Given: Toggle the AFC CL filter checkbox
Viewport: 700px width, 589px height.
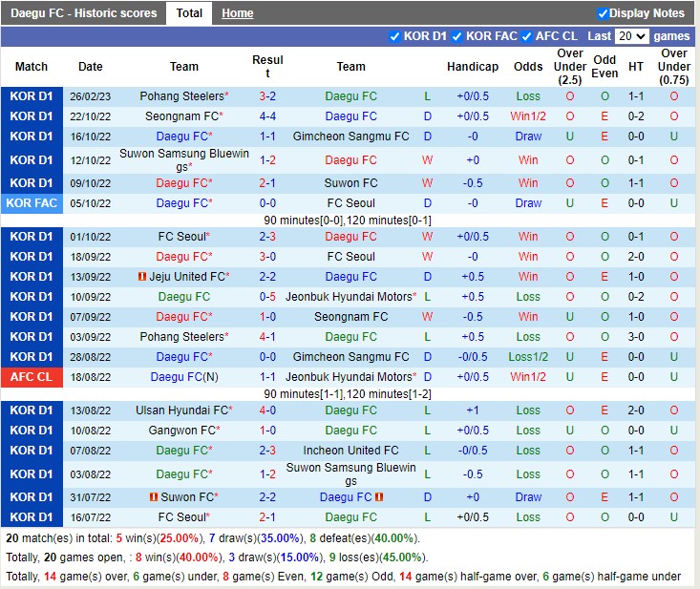Looking at the screenshot, I should [527, 36].
